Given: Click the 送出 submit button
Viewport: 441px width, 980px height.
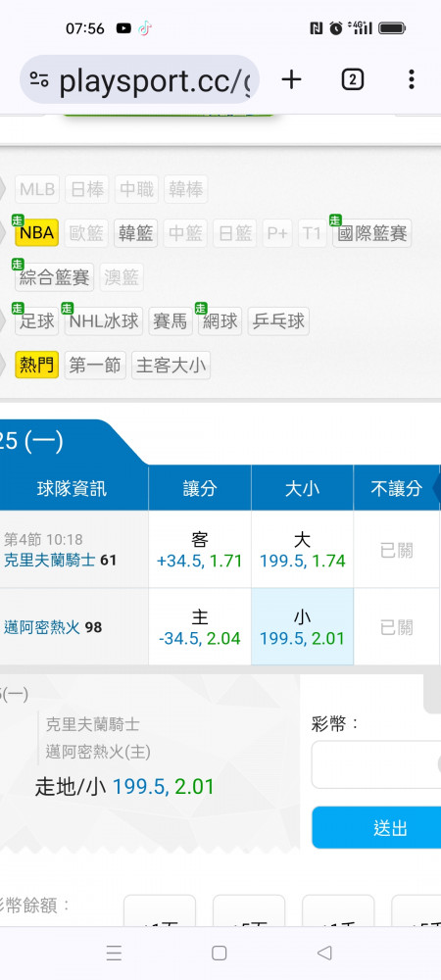Looking at the screenshot, I should point(376,827).
